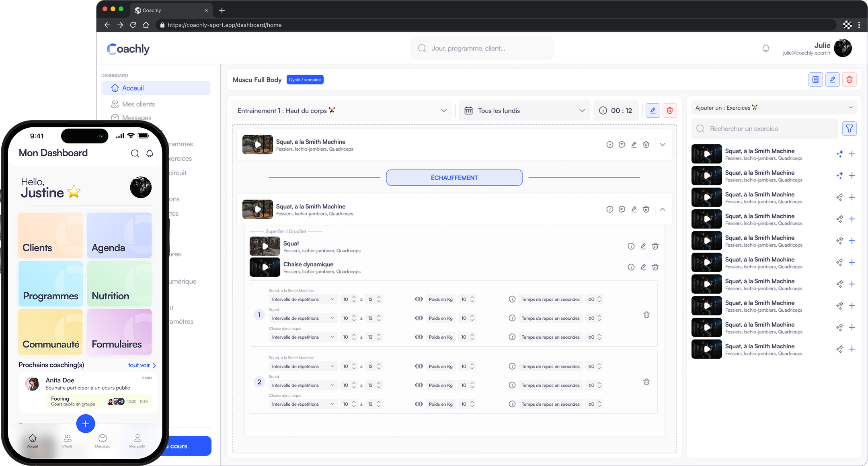Click the "Rechercher un exercice" search field

point(764,129)
